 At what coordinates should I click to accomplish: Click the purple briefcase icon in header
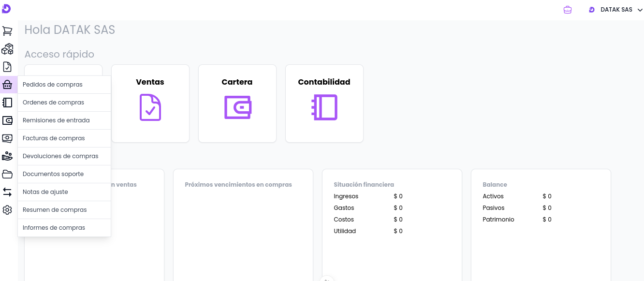(x=568, y=10)
